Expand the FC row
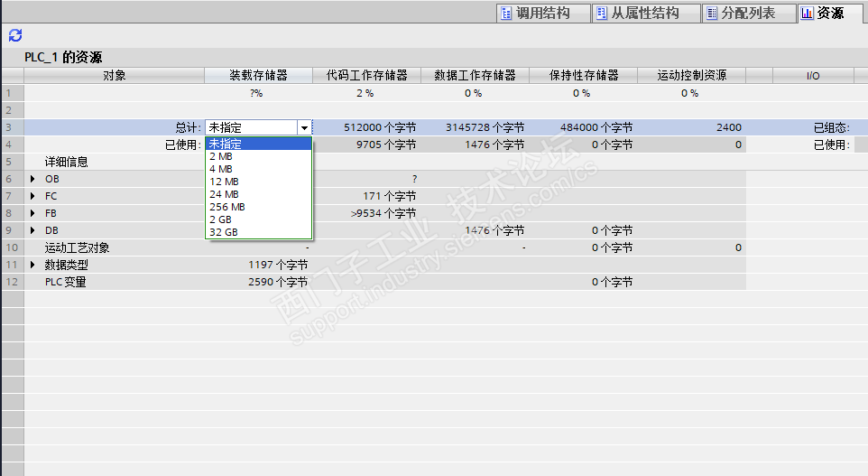Viewport: 868px width, 476px height. coord(32,196)
